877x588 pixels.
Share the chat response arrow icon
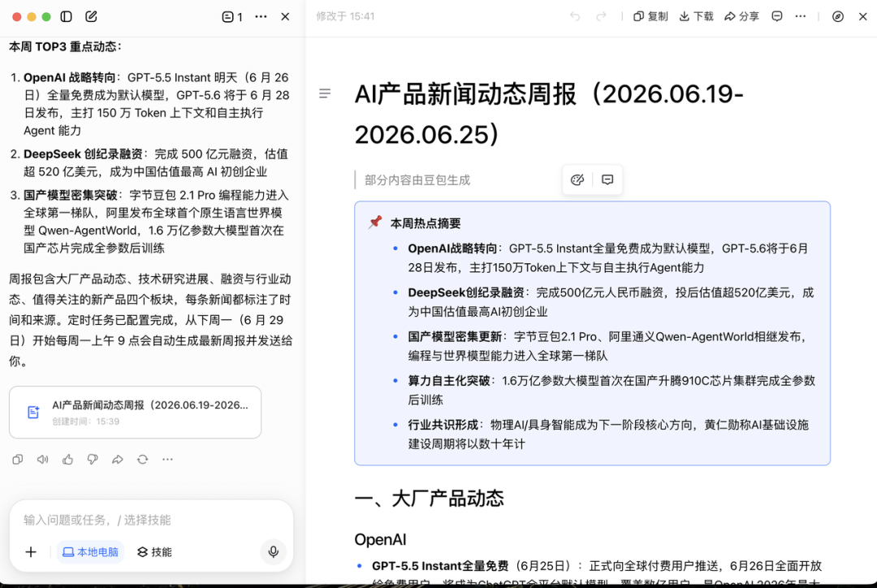coord(118,460)
